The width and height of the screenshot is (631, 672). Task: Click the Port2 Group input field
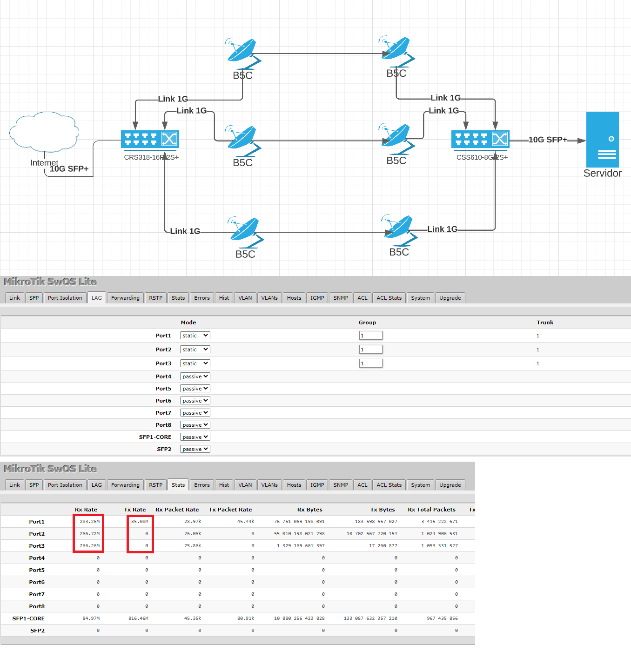[371, 349]
